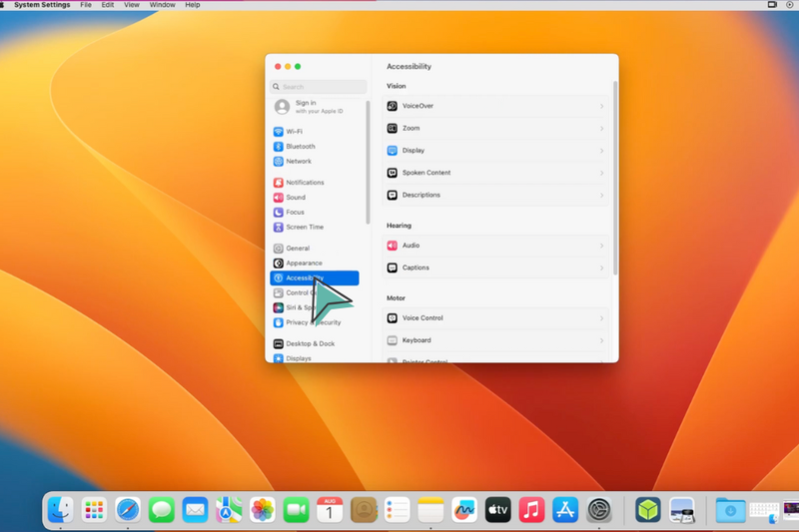The image size is (799, 532).
Task: Open Photos from the Dock
Action: pyautogui.click(x=263, y=510)
